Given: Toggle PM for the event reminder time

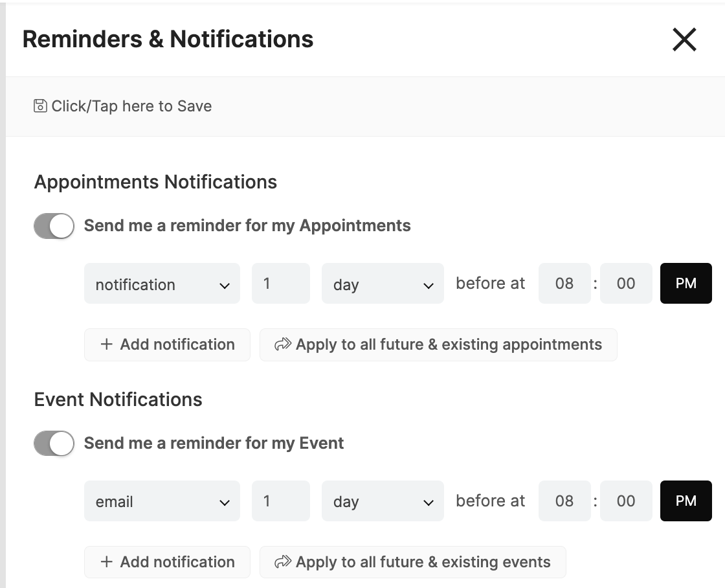Looking at the screenshot, I should pyautogui.click(x=686, y=501).
